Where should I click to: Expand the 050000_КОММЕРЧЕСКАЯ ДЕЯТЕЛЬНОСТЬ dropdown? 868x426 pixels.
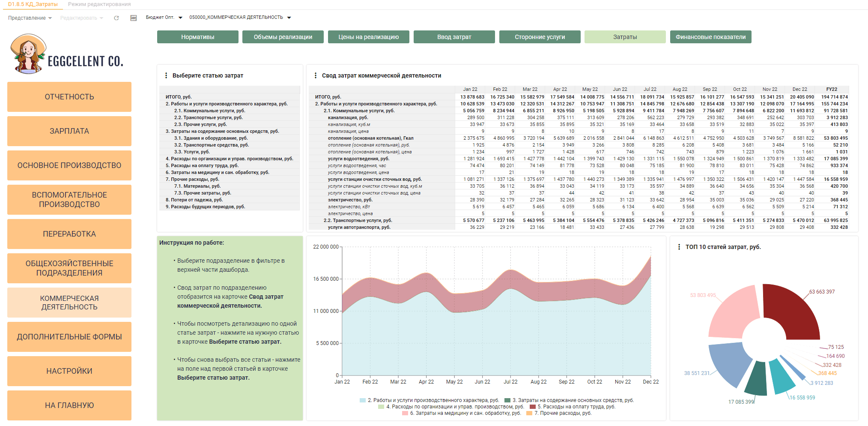240,18
